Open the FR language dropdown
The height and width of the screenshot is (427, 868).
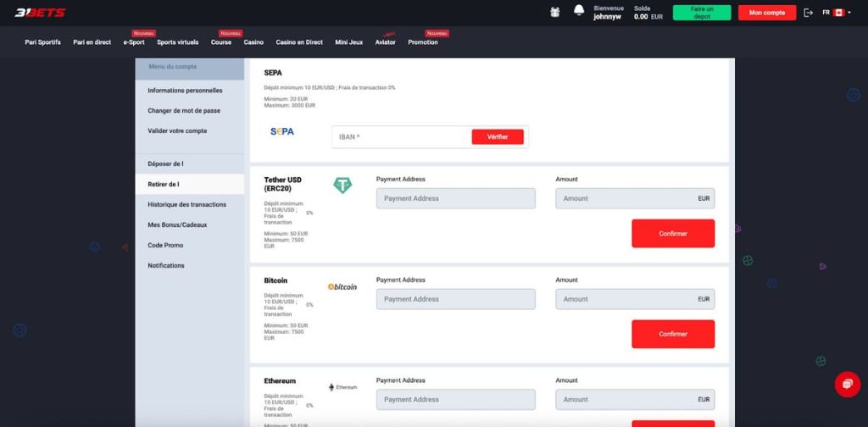[837, 12]
